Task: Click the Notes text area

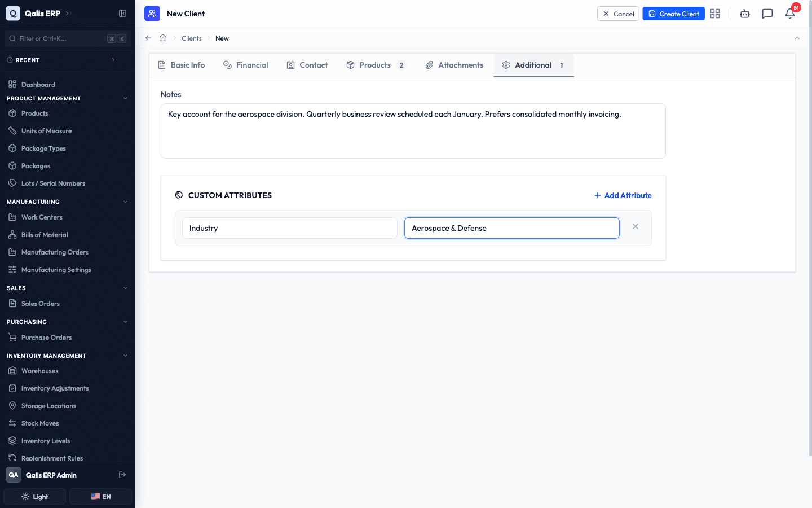Action: (x=413, y=131)
